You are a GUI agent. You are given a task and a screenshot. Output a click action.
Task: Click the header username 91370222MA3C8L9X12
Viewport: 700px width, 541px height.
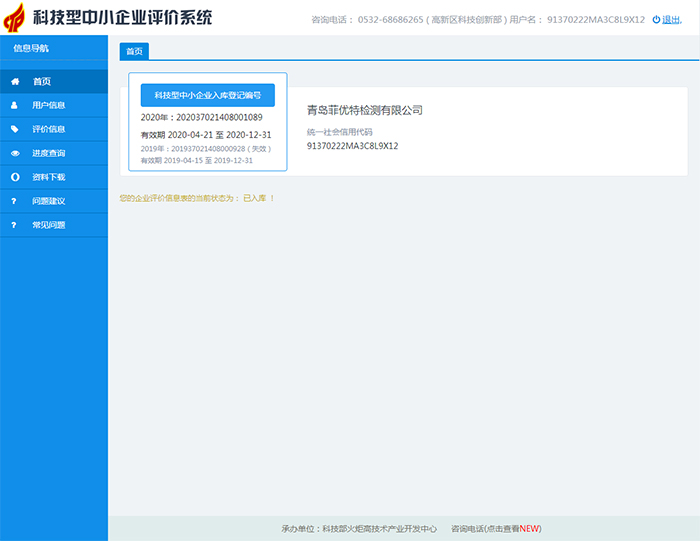coord(596,20)
